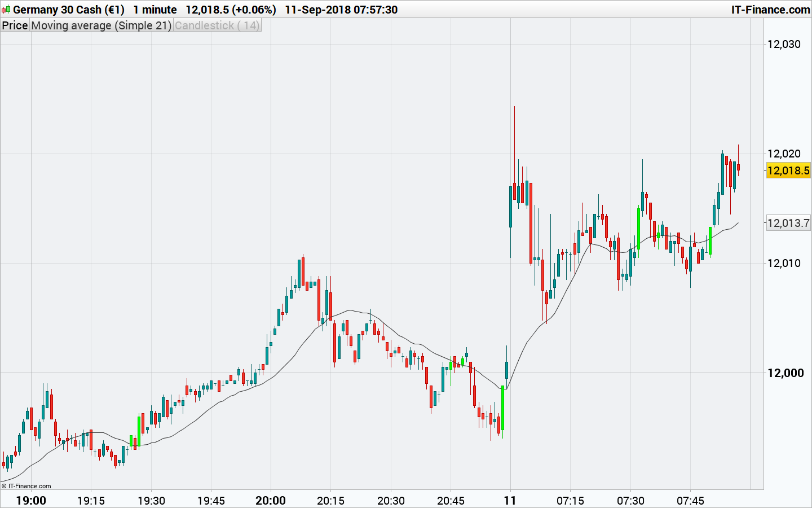Select the Germany 30 Cash (€1) instrument title
Screen dimensions: 812x508
pyautogui.click(x=69, y=10)
